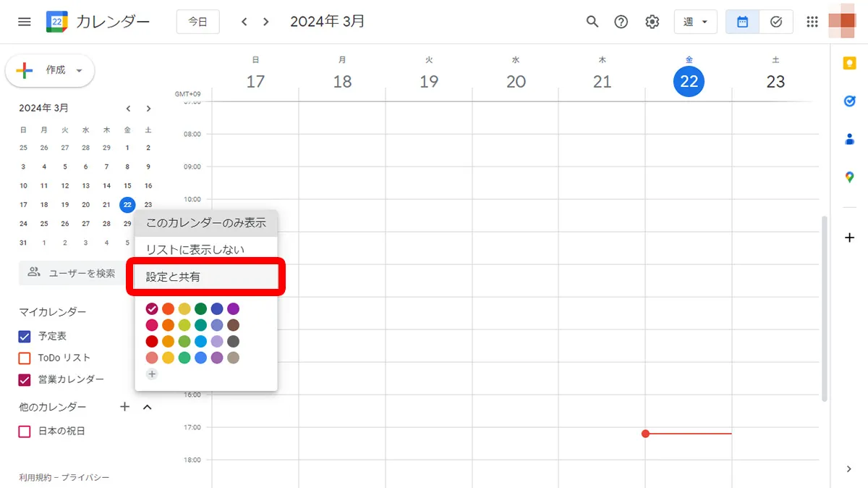This screenshot has width=868, height=488.
Task: Open the help question mark icon
Action: [x=621, y=22]
